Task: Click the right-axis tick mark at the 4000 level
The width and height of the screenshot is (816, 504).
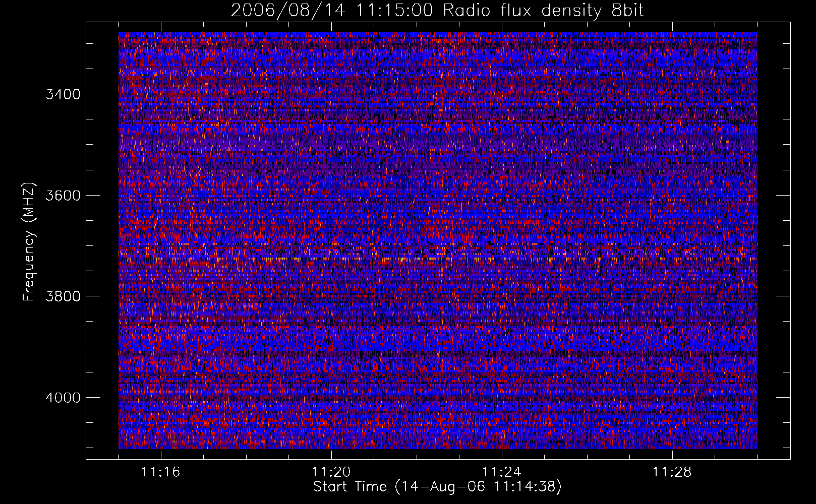Action: click(784, 397)
